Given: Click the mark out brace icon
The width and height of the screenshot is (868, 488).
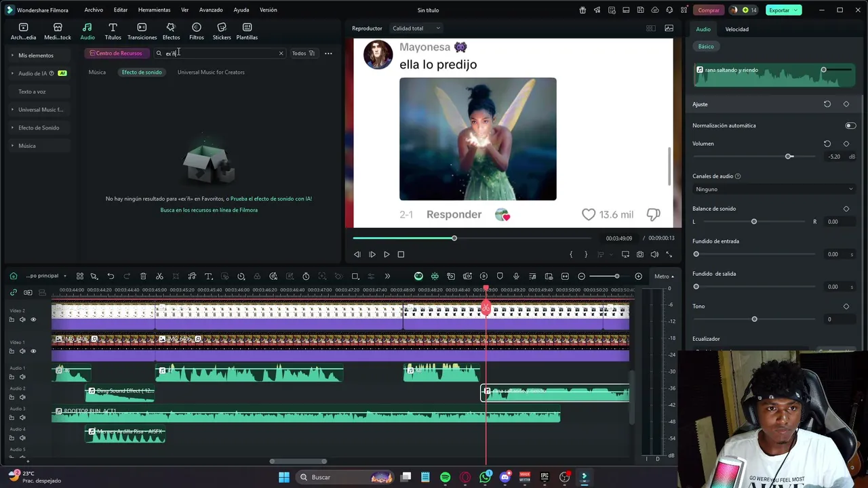Looking at the screenshot, I should [x=586, y=254].
